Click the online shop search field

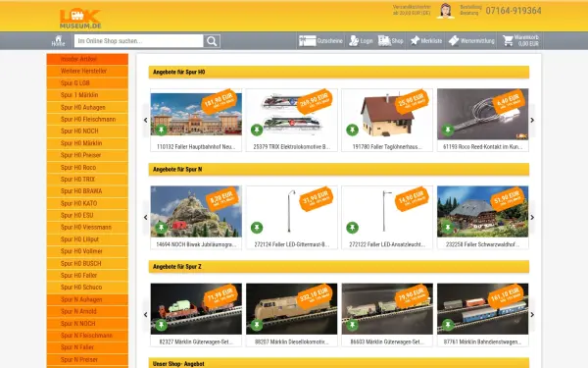click(139, 41)
